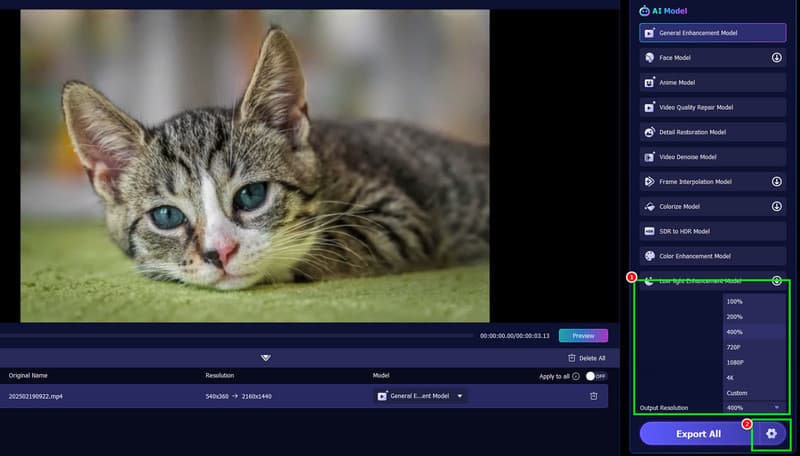Screen dimensions: 800x456
Task: Collapse the file list panel arrow
Action: click(266, 357)
